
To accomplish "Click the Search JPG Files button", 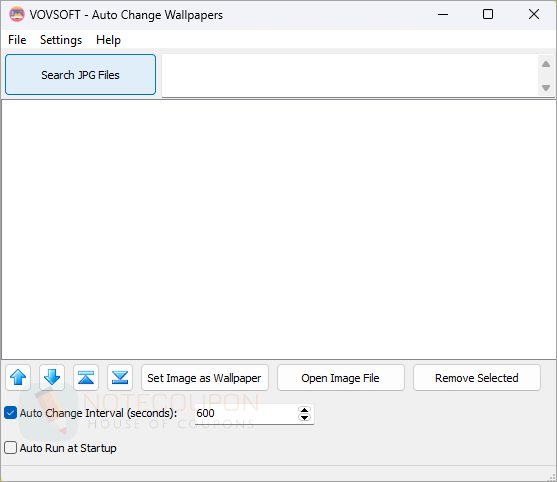I will pos(81,75).
